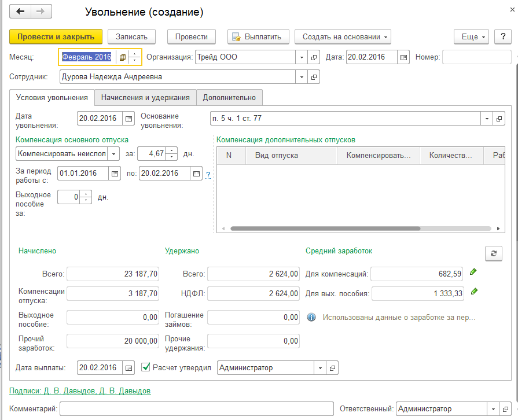Screen dimensions: 518x420
Task: Open the Подписи signatures link
Action: click(80, 391)
